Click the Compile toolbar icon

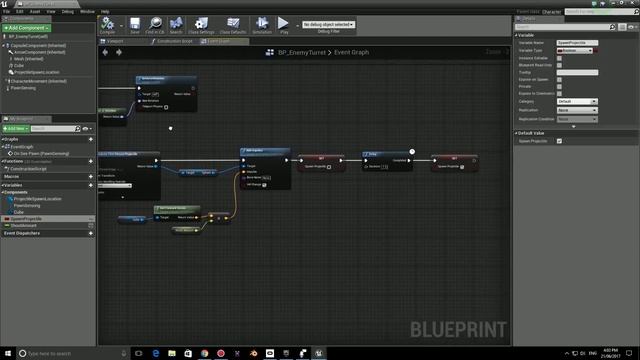pos(107,25)
